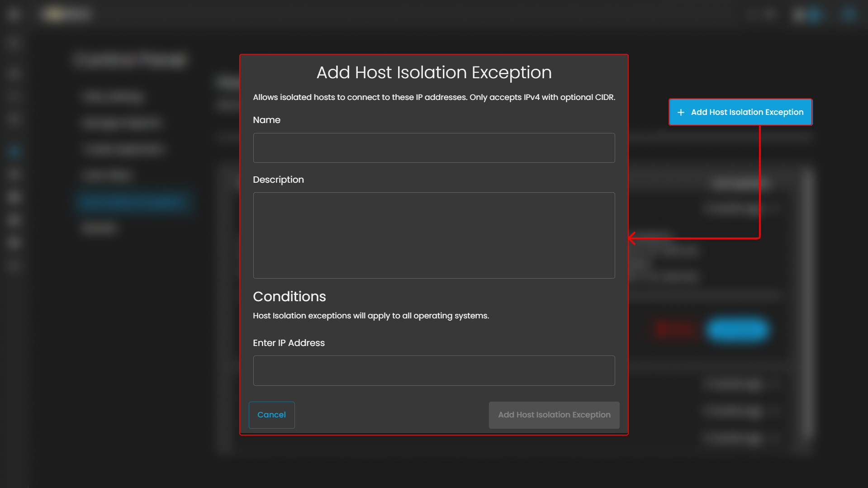Viewport: 868px width, 488px height.
Task: Open the hamburger menu in the top-left corner
Action: (14, 14)
